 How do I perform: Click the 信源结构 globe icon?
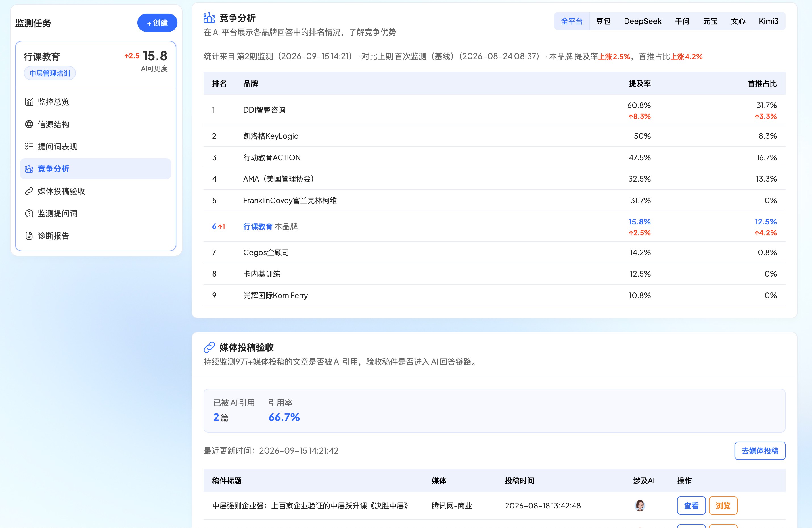(29, 124)
